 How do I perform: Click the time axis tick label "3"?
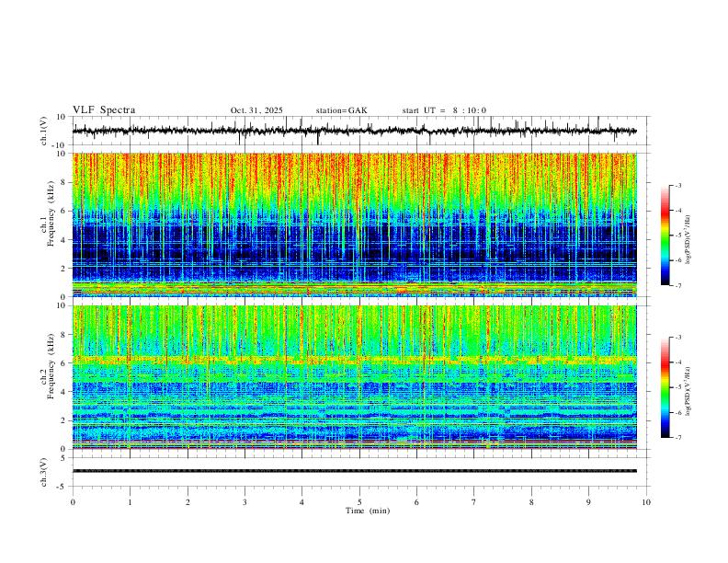pos(245,502)
